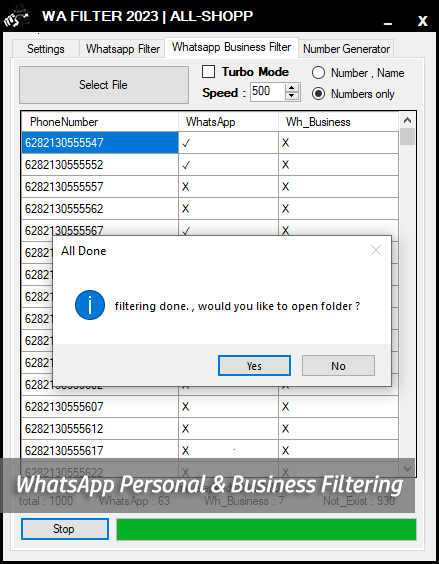Click Yes to open the folder
The height and width of the screenshot is (564, 439).
click(254, 365)
